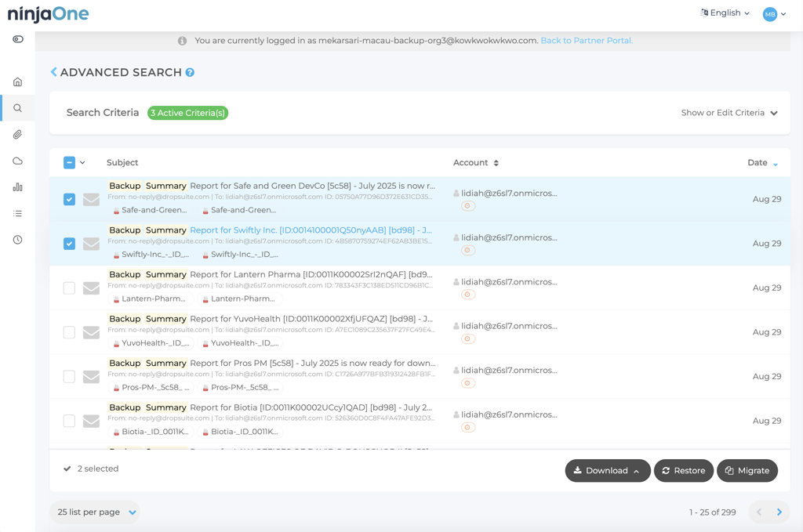
Task: Open the cloud icon in sidebar
Action: (17, 161)
